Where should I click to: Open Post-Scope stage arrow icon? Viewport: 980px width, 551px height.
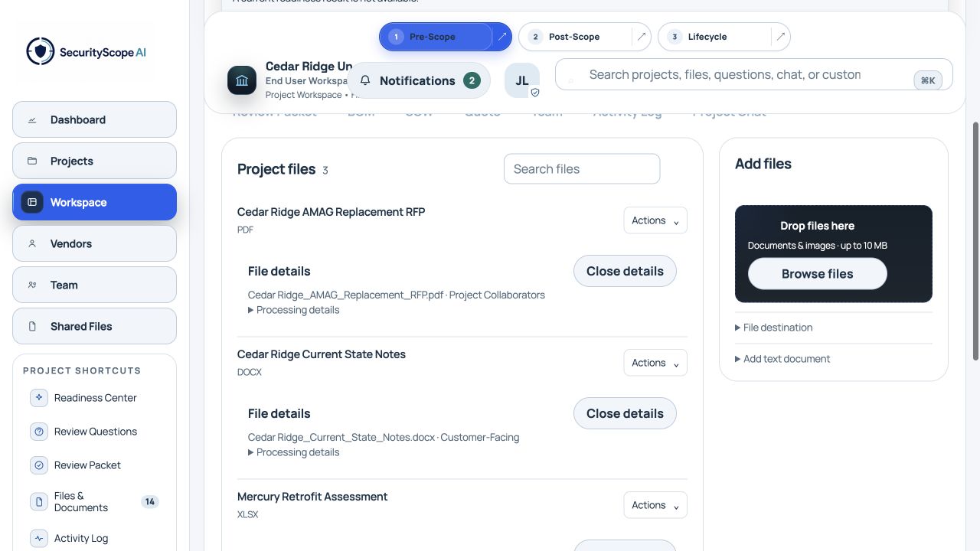(x=642, y=37)
